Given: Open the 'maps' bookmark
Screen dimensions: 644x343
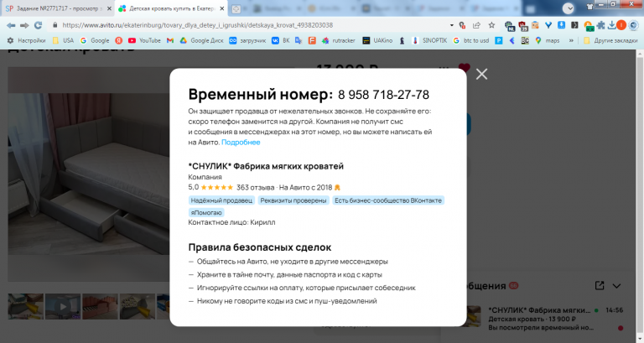Looking at the screenshot, I should [547, 40].
